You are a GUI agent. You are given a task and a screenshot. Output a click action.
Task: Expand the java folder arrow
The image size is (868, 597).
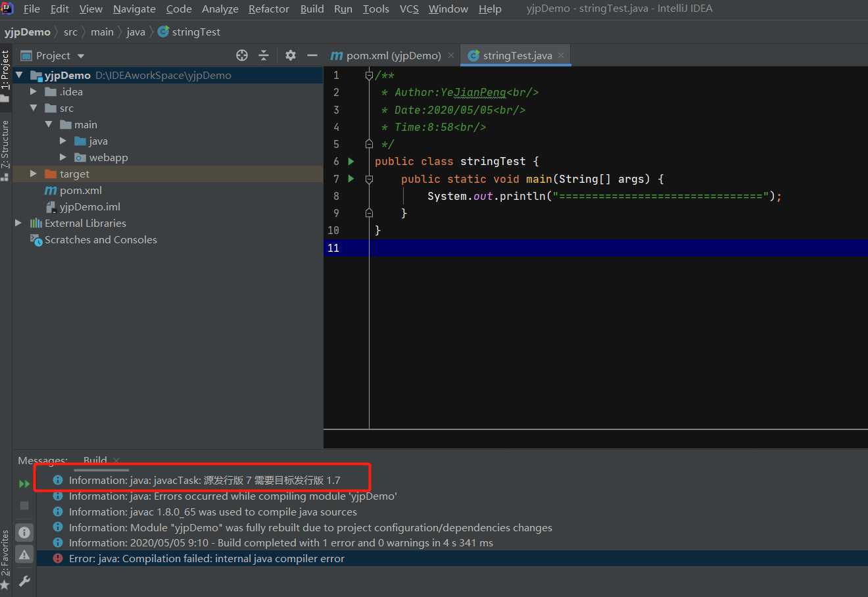coord(63,141)
